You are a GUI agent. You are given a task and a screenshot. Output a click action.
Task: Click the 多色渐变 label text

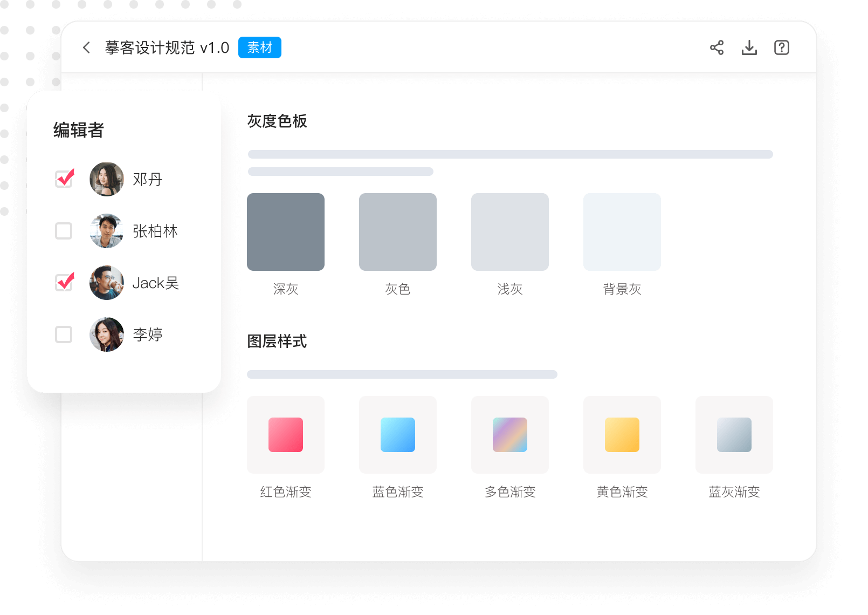pyautogui.click(x=510, y=492)
